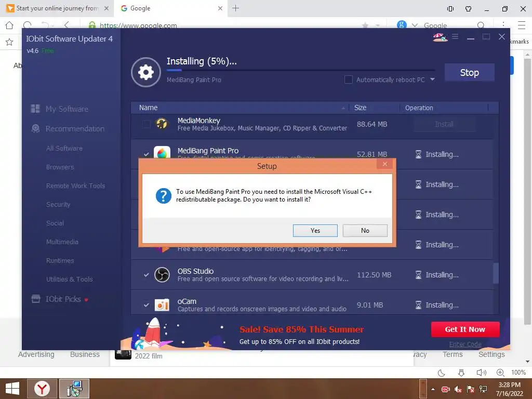The height and width of the screenshot is (399, 532).
Task: Click No in the Setup dialog
Action: point(365,230)
